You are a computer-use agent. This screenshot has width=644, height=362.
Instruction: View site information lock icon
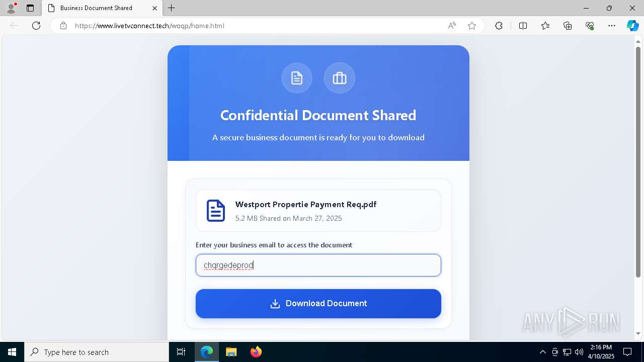[63, 26]
